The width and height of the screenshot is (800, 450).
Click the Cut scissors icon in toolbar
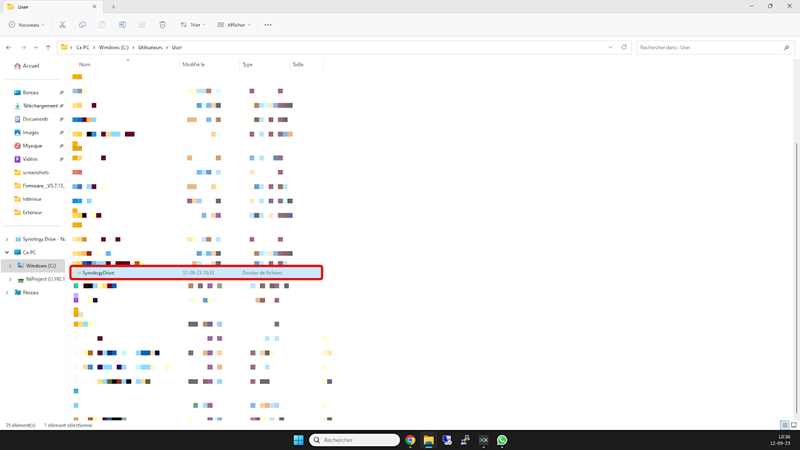[x=62, y=25]
